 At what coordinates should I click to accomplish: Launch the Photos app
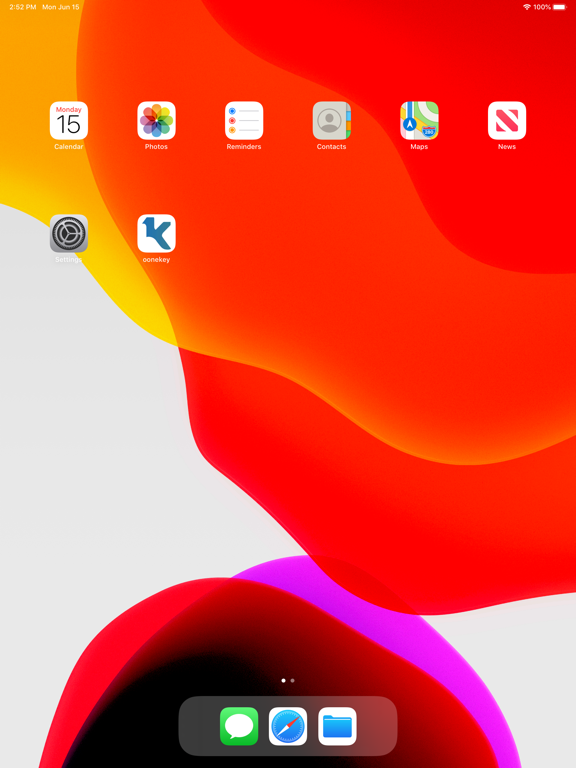click(156, 120)
